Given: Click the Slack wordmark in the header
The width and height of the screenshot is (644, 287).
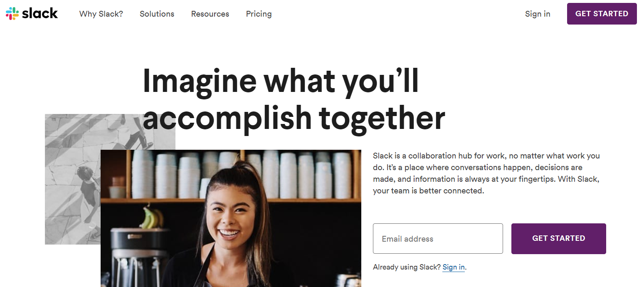Looking at the screenshot, I should tap(40, 13).
